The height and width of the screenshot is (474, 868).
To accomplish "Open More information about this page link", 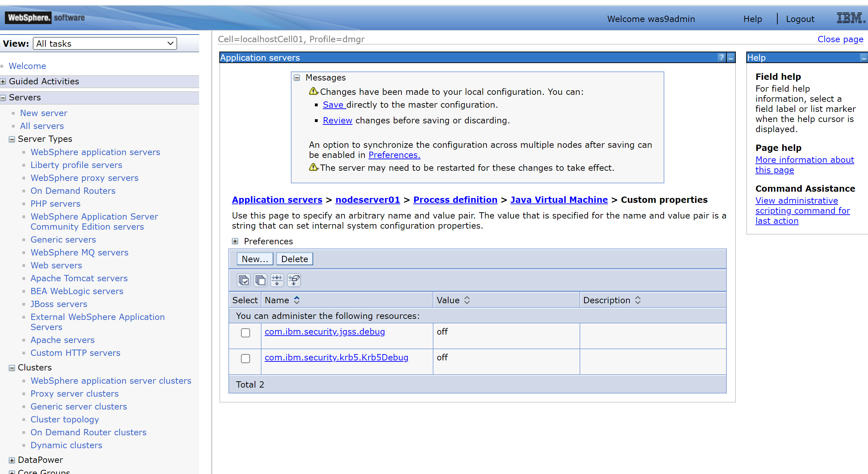I will click(805, 165).
